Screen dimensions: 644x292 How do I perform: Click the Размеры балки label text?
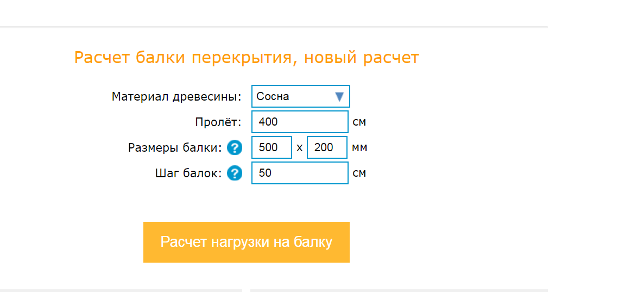175,147
